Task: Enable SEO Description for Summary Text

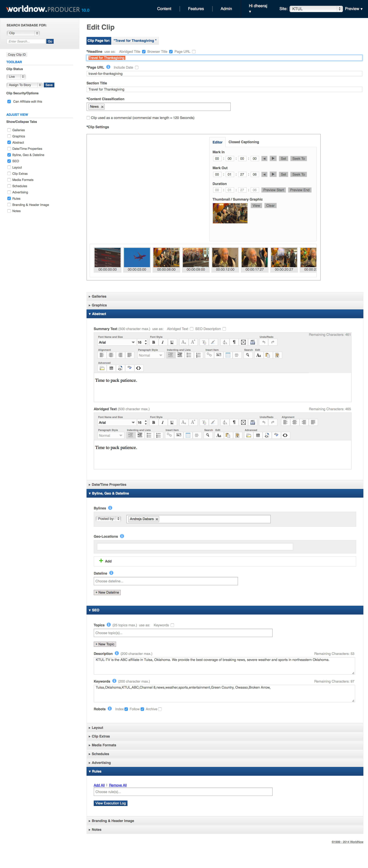Action: [224, 329]
